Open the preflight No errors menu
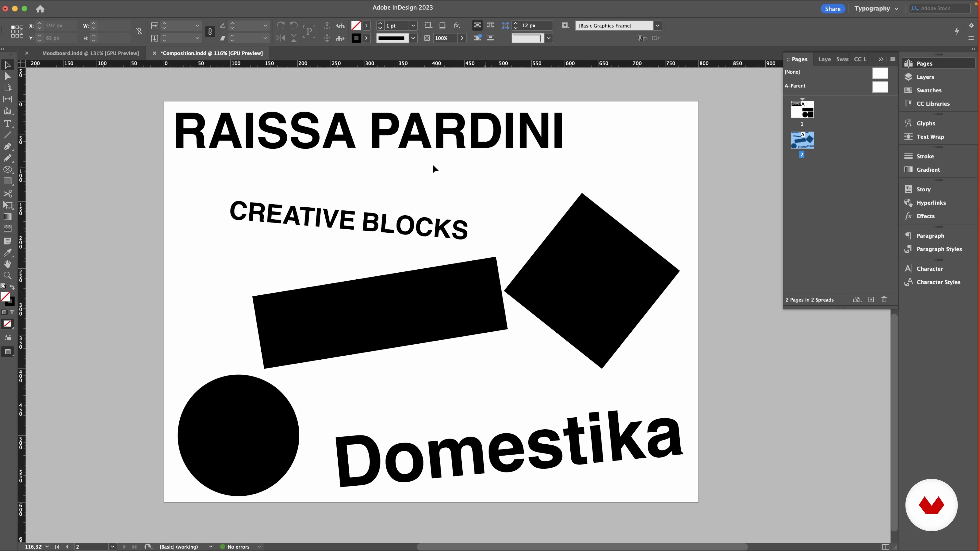 click(260, 546)
